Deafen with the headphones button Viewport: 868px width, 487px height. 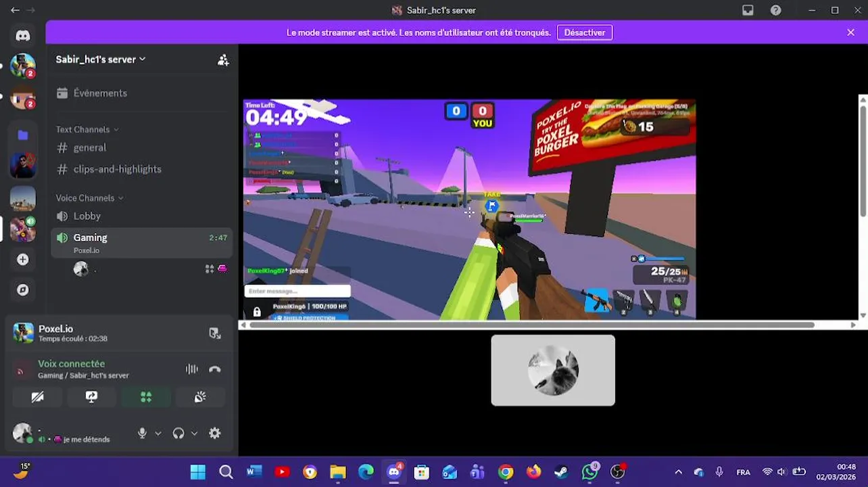(178, 434)
